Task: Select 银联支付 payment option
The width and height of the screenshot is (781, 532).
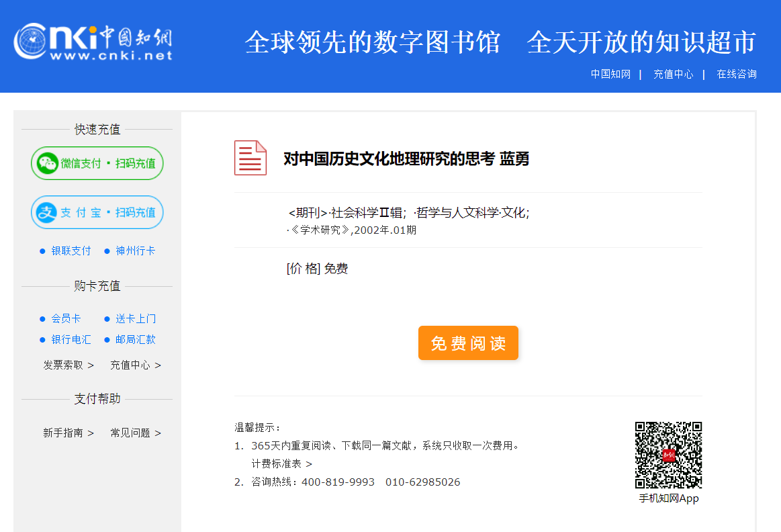Action: pyautogui.click(x=71, y=251)
